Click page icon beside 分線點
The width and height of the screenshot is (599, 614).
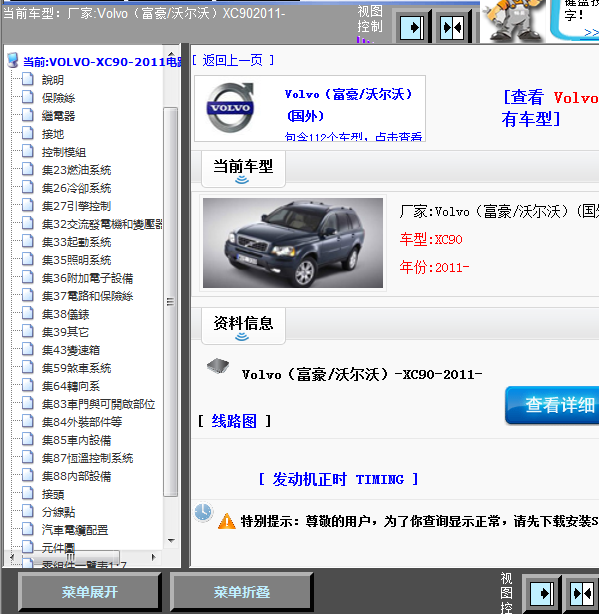(28, 511)
